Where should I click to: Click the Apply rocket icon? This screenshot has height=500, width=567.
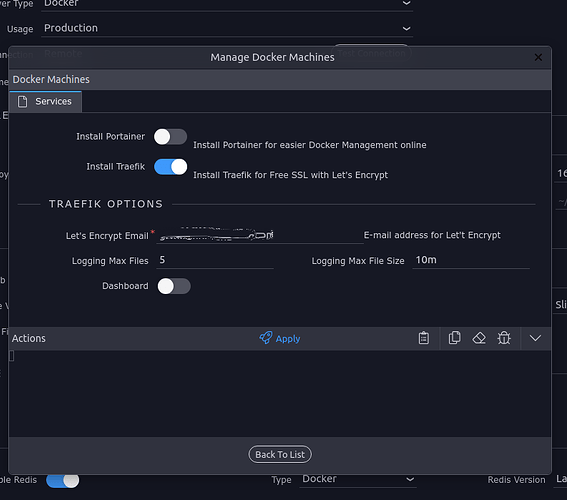tap(266, 338)
